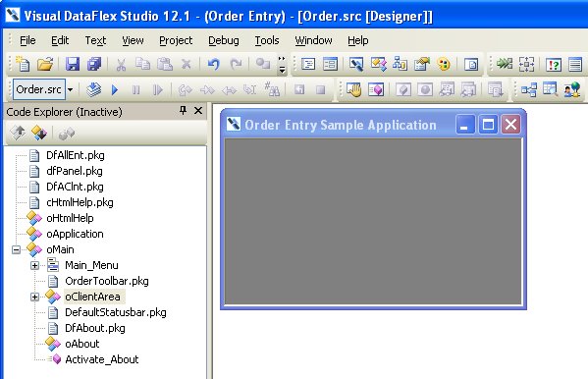Click the Open folder icon
The image size is (588, 379).
pos(45,64)
